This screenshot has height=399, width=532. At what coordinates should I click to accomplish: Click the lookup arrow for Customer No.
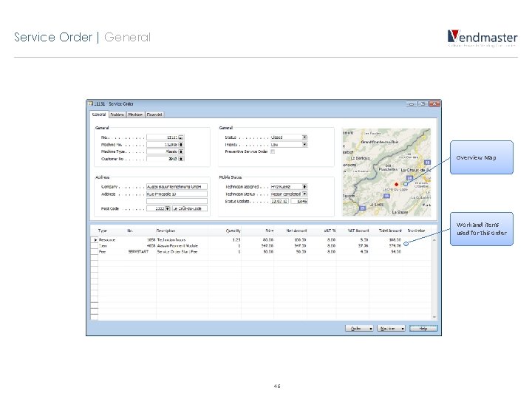coord(181,159)
